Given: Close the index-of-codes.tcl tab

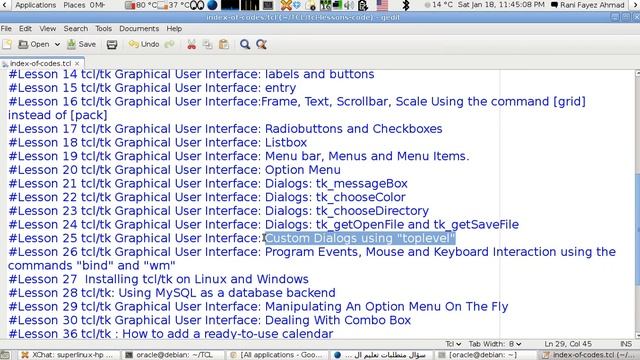Looking at the screenshot, I should click(x=77, y=64).
